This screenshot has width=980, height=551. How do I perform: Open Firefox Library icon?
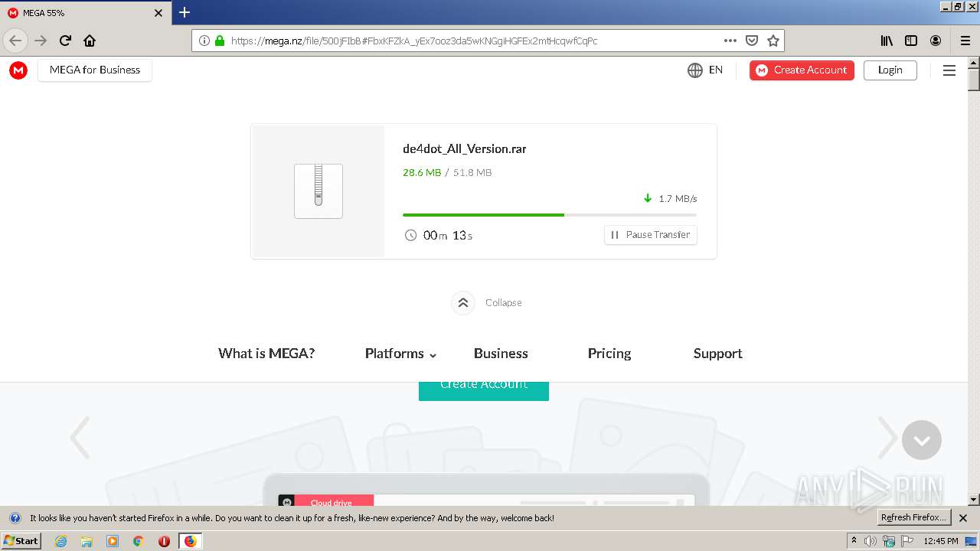(887, 41)
